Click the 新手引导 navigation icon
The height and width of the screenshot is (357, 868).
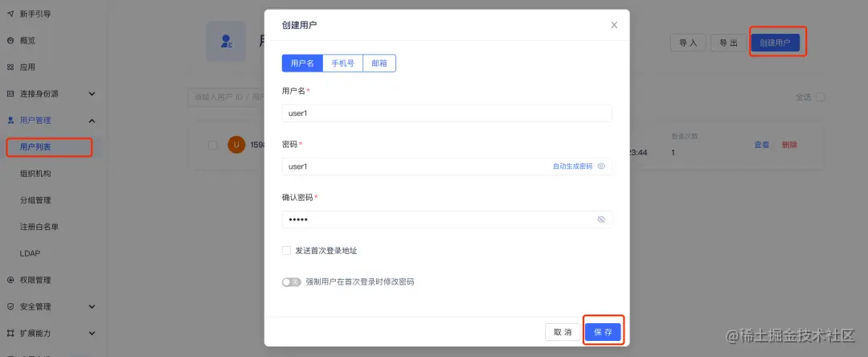pyautogui.click(x=10, y=14)
